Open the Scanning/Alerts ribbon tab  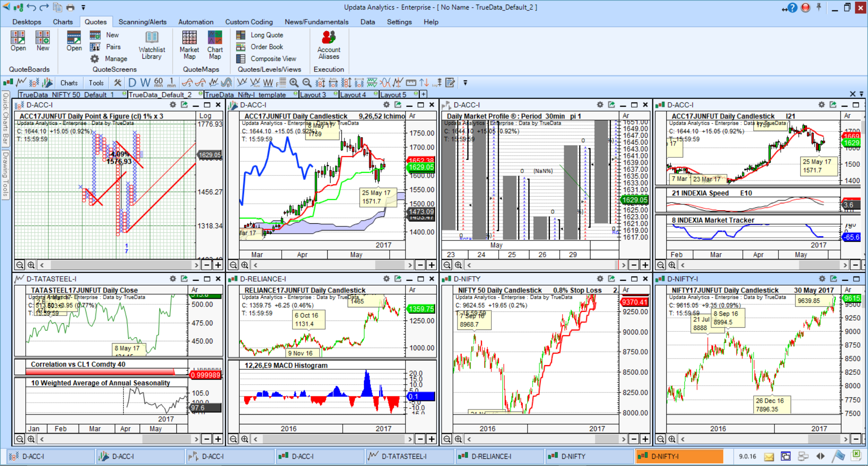tap(142, 22)
